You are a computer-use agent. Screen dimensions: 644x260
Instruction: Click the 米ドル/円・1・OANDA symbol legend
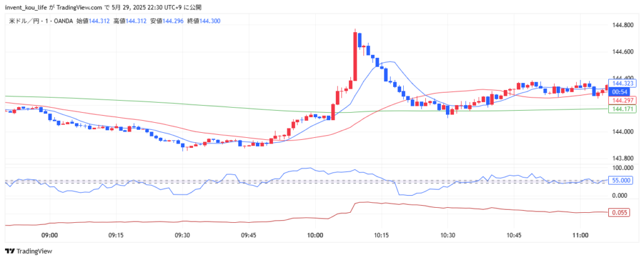41,21
